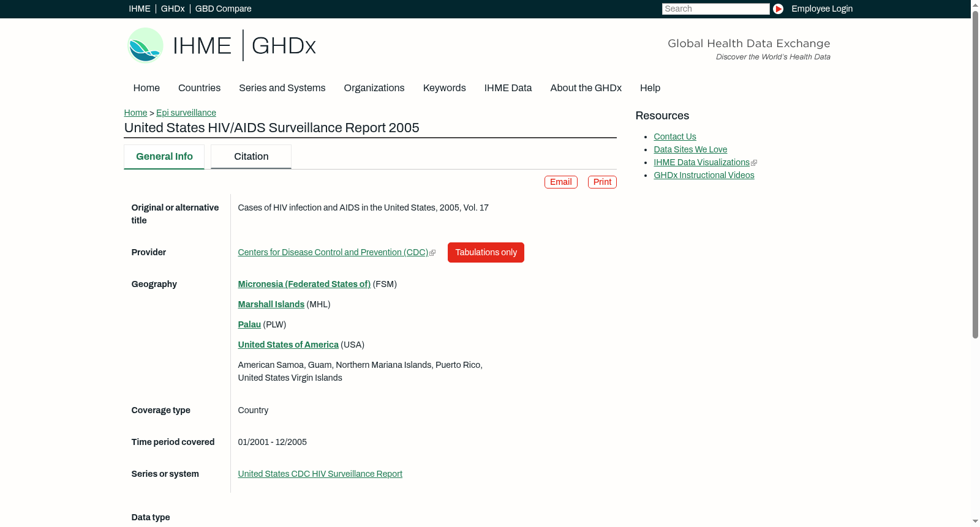Open About the GHDx menu
Viewport: 980px width, 527px height.
[x=586, y=88]
